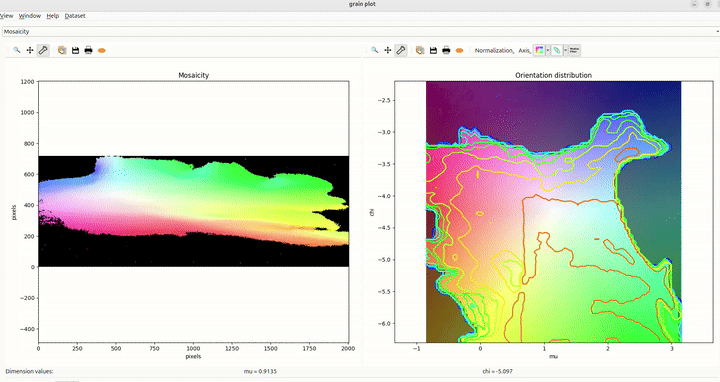The image size is (720, 382).
Task: Save the Mosaicity plot via floppy icon
Action: point(75,50)
